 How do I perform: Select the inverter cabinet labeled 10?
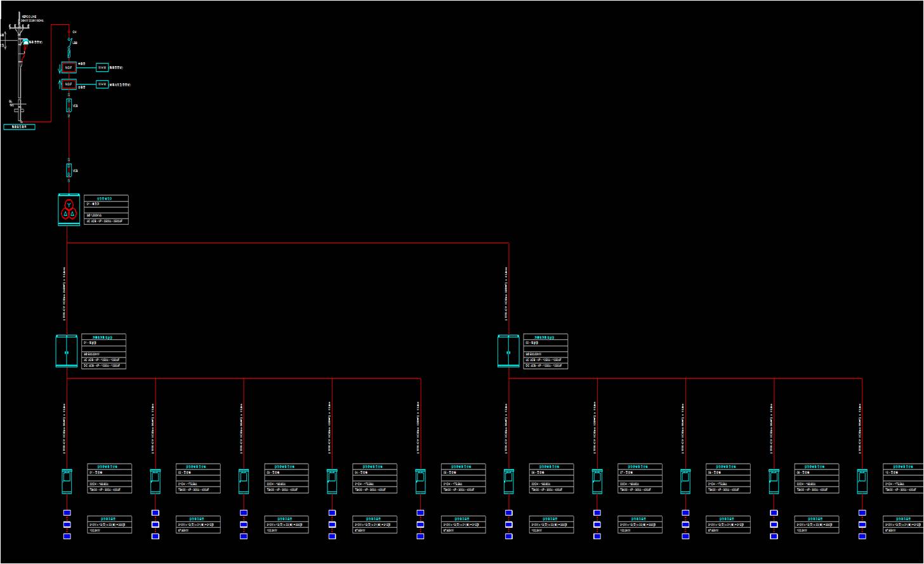click(862, 481)
